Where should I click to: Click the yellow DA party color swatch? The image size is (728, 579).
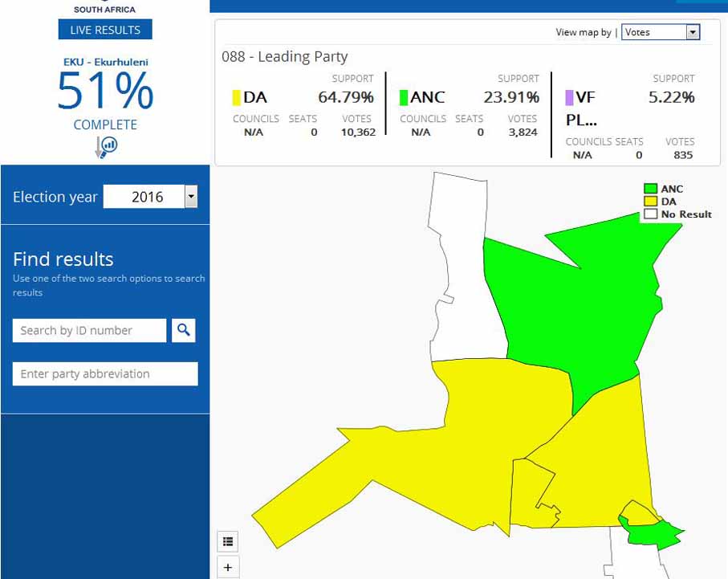[236, 98]
